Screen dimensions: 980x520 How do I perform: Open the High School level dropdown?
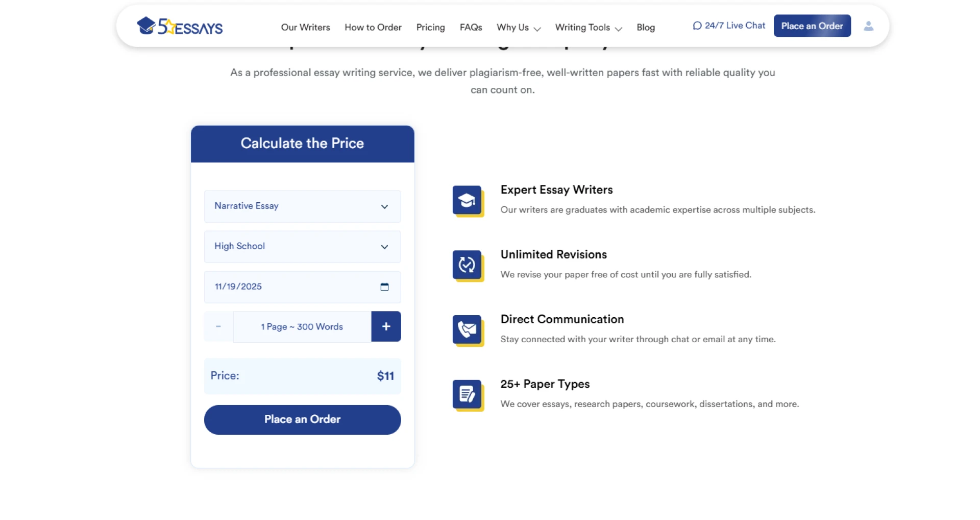click(x=302, y=247)
